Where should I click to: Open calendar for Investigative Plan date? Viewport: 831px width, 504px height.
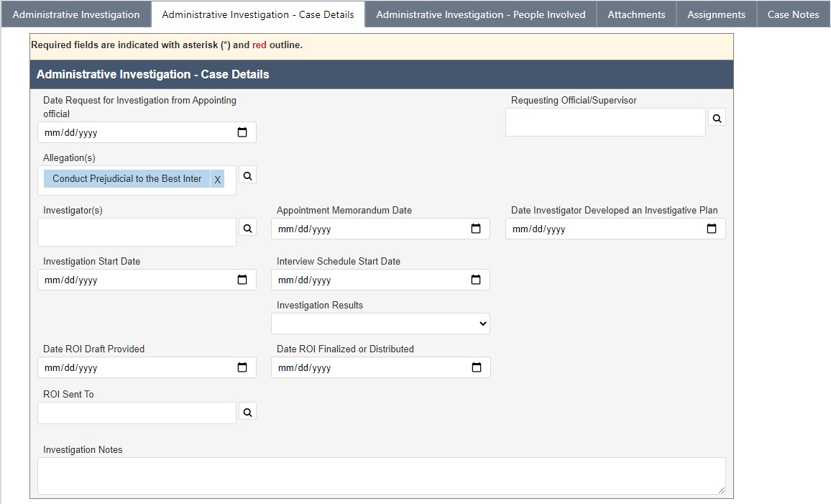click(712, 229)
